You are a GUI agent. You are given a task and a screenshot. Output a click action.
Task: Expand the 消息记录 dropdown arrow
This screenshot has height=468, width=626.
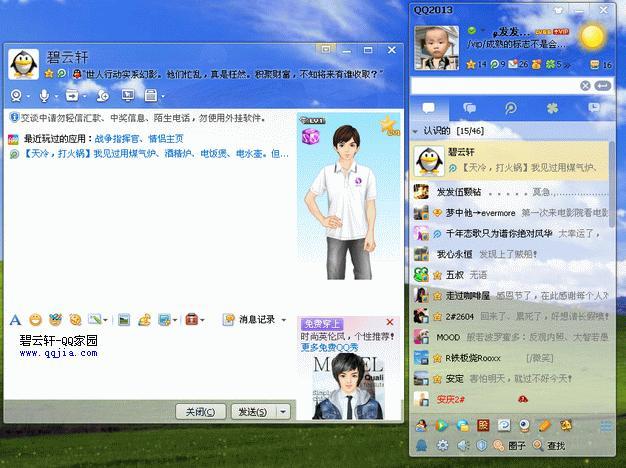[x=283, y=319]
